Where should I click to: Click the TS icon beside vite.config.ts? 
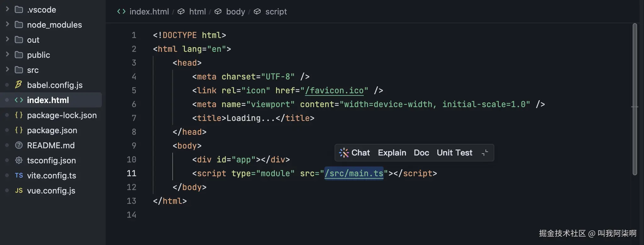(19, 175)
